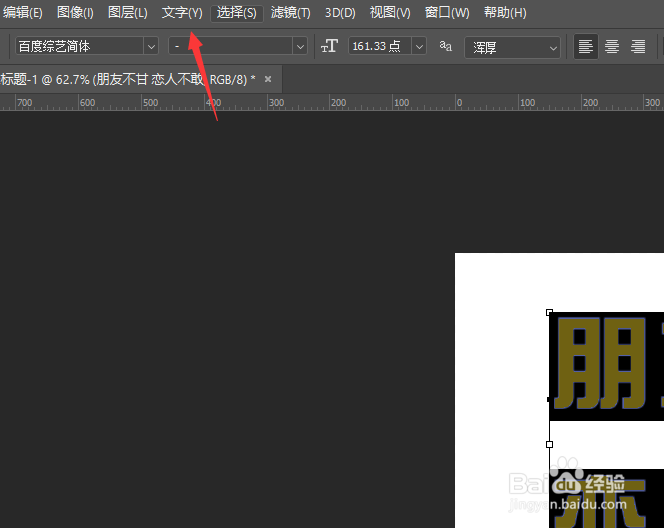Viewport: 664px width, 528px height.
Task: Close the 标题-1 document tab
Action: (268, 79)
